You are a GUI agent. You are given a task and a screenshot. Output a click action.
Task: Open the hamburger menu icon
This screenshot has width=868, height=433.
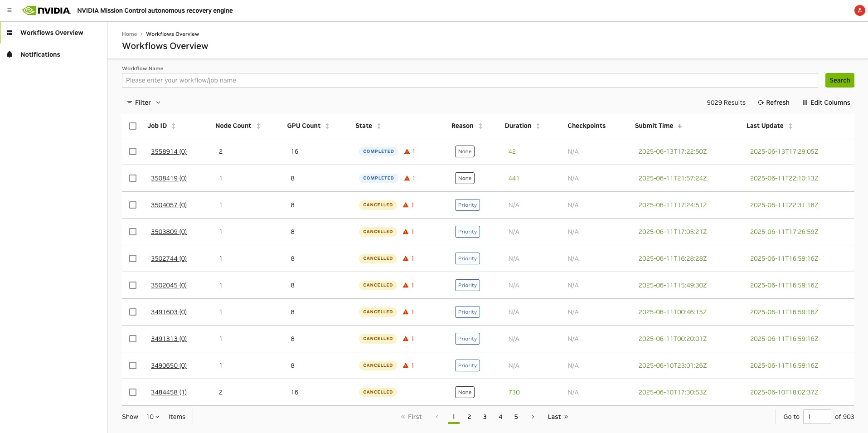point(10,10)
